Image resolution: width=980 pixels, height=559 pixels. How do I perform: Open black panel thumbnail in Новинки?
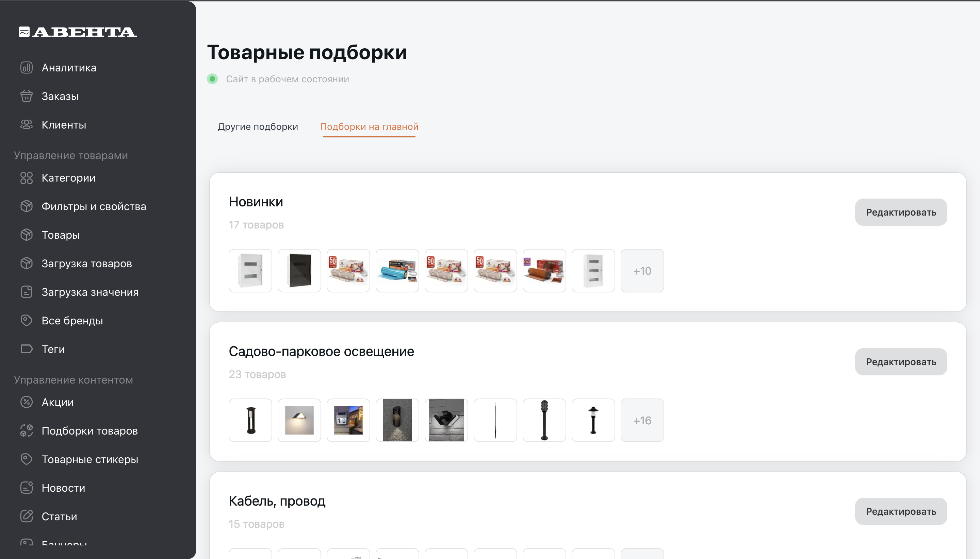[x=299, y=271]
